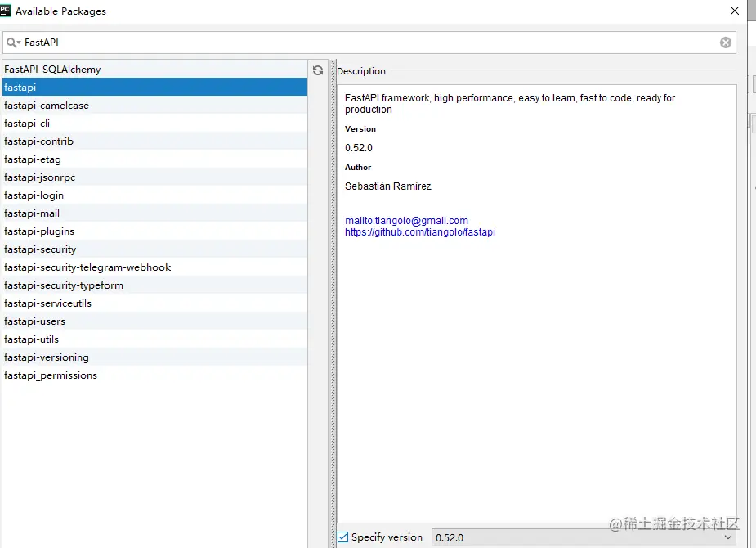Select fastapi-utils package

coord(154,339)
